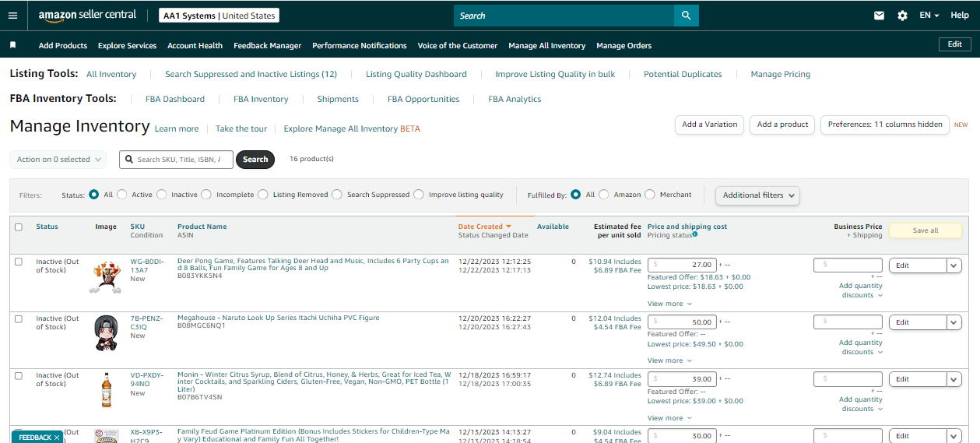Open Search Suppressed and Inactive Listings link

pyautogui.click(x=251, y=74)
